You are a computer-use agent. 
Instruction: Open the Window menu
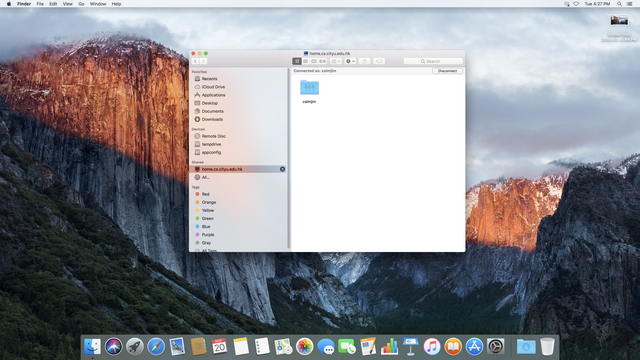click(98, 4)
